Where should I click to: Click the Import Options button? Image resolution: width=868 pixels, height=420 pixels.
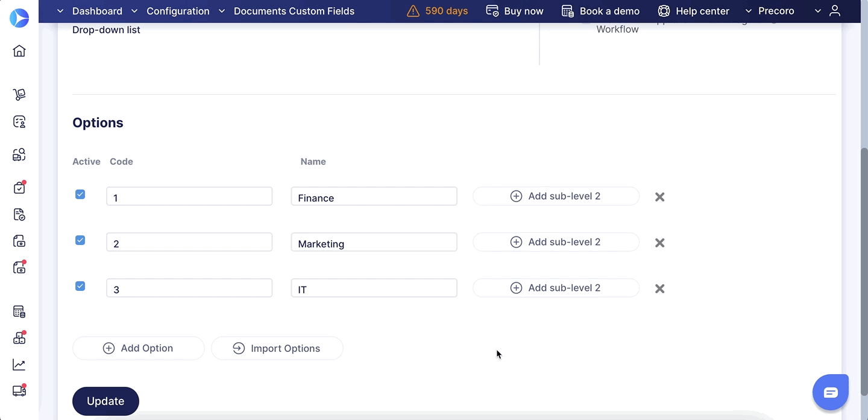click(277, 348)
